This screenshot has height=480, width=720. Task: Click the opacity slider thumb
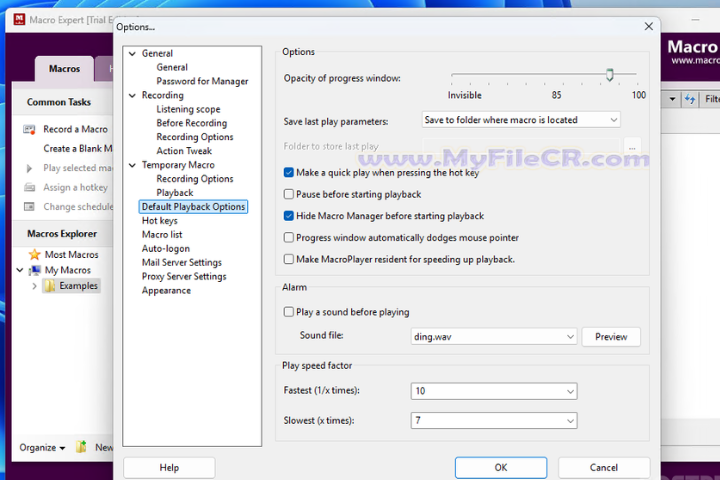(609, 74)
